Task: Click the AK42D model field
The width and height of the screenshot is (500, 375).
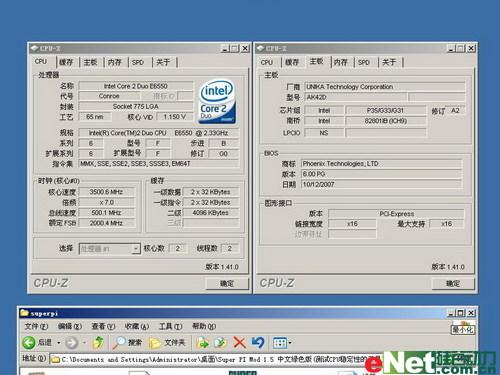Action: (356, 97)
